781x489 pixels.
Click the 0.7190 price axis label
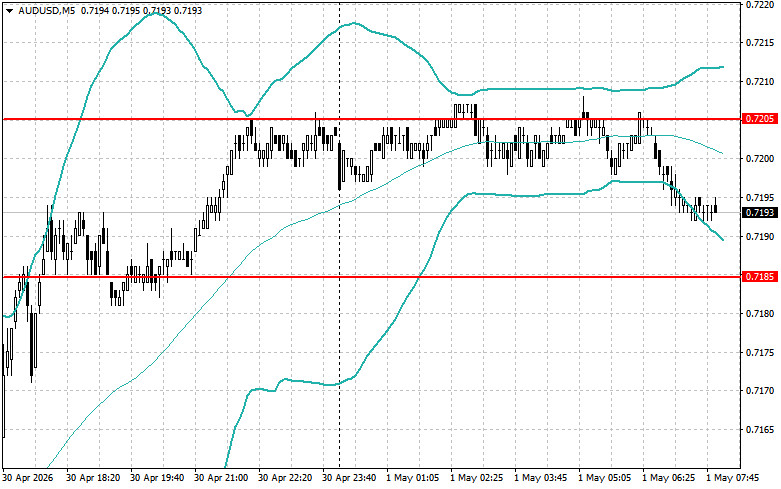click(x=760, y=237)
